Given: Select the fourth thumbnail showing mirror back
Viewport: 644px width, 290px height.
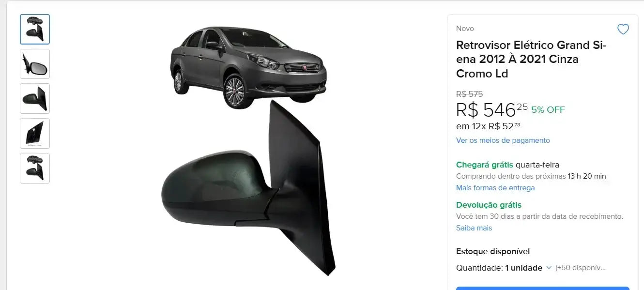Looking at the screenshot, I should pos(35,133).
